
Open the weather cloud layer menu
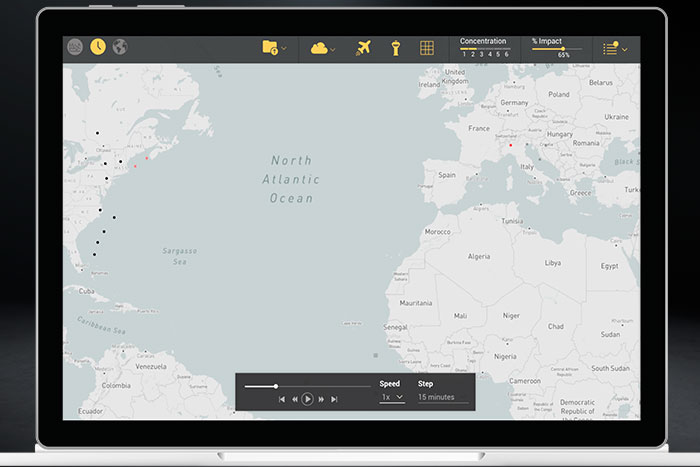pyautogui.click(x=323, y=48)
